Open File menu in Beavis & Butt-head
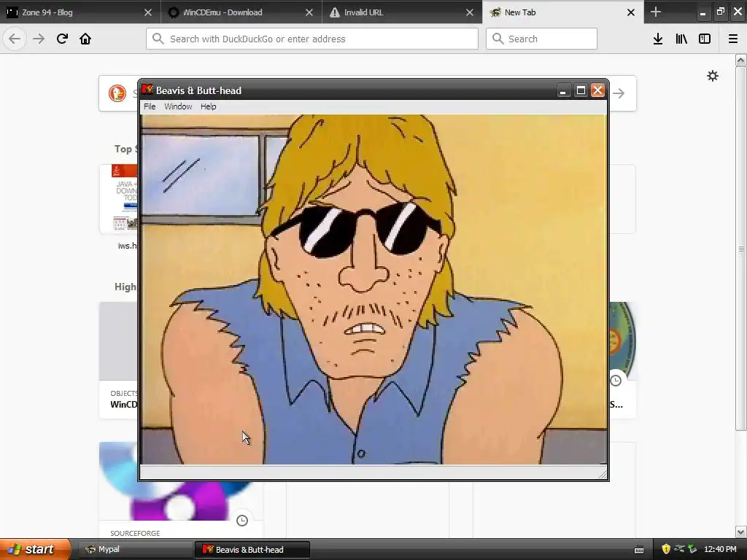 150,106
